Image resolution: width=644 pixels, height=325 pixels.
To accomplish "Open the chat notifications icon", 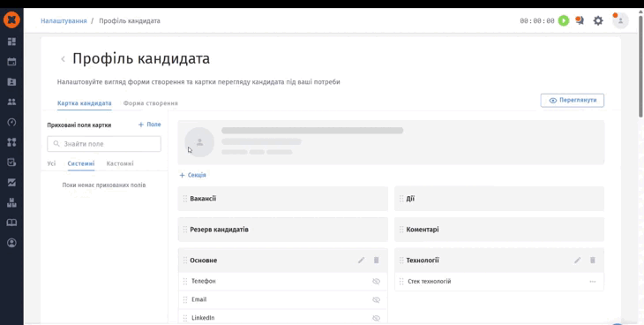I will (x=580, y=20).
